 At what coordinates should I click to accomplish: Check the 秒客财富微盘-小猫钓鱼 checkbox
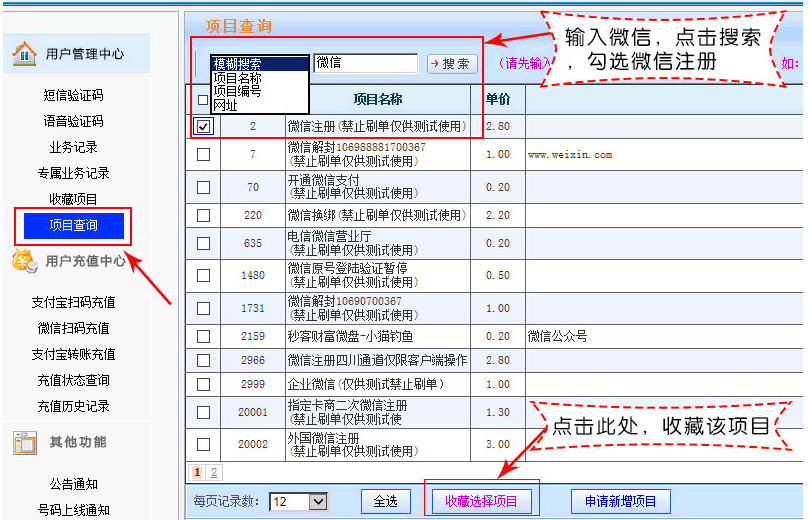coord(203,336)
